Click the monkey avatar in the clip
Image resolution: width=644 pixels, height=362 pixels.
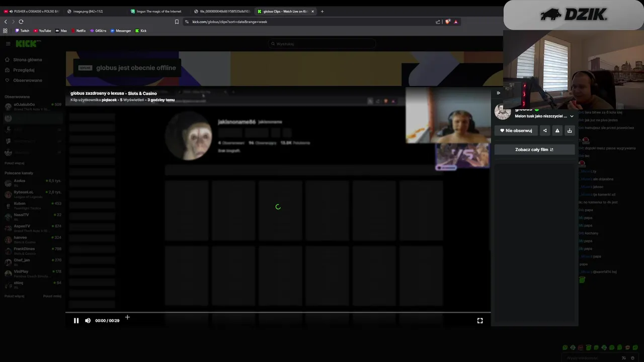click(x=189, y=136)
